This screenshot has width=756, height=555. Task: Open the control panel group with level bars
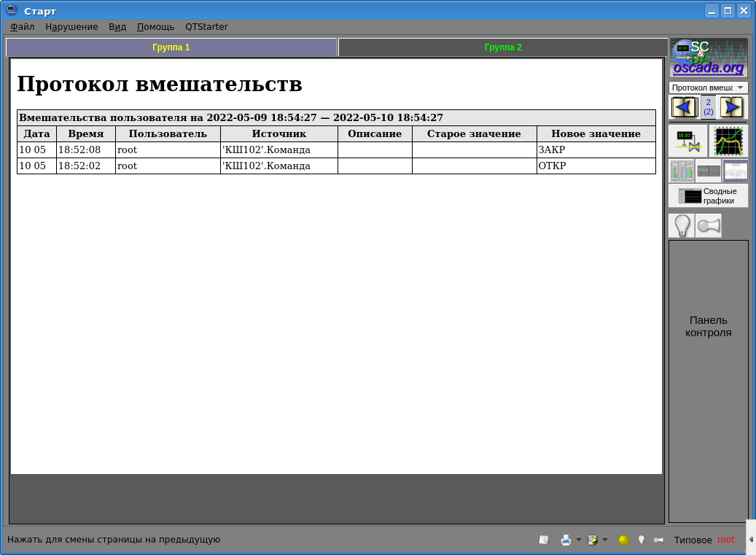[682, 171]
